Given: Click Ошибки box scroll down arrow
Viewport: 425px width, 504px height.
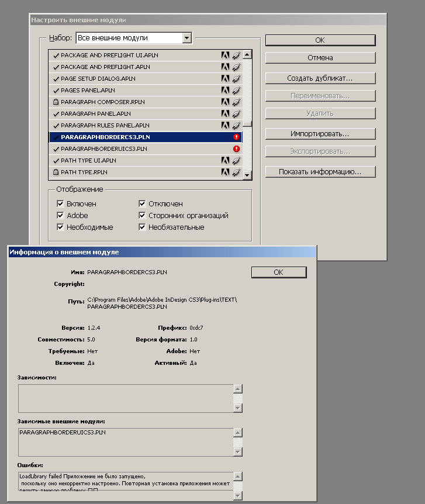Looking at the screenshot, I should [x=237, y=495].
